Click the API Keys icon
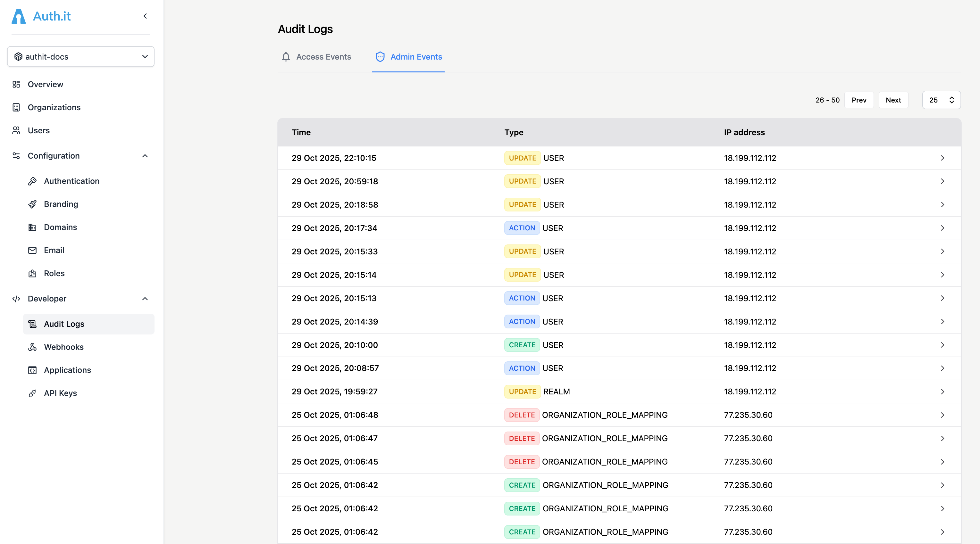This screenshot has width=980, height=544. (32, 393)
